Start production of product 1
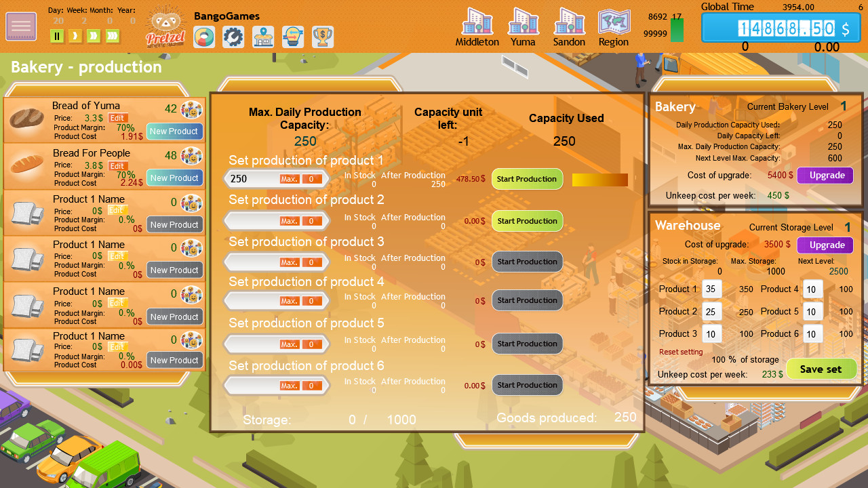Viewport: 868px width, 488px height. (x=527, y=179)
